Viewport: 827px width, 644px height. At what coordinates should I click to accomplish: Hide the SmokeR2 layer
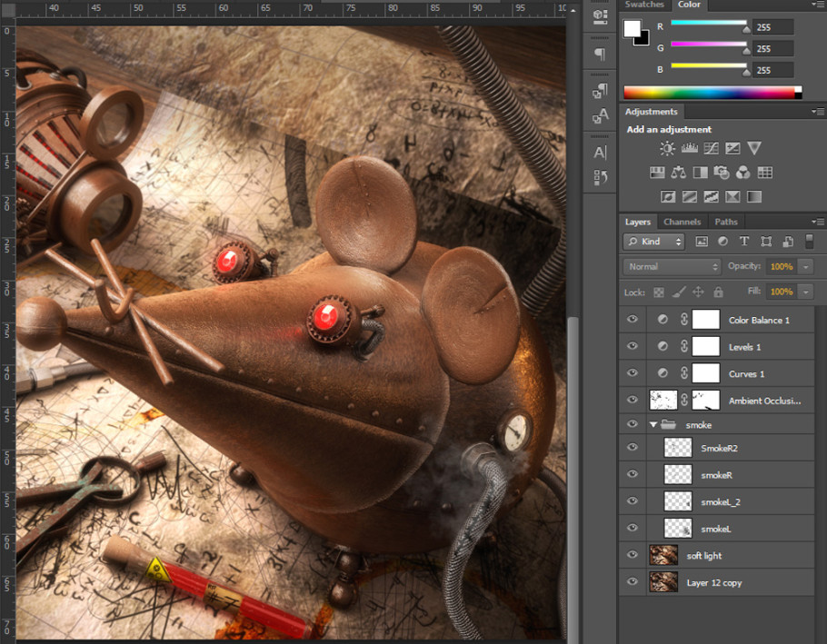pyautogui.click(x=633, y=448)
